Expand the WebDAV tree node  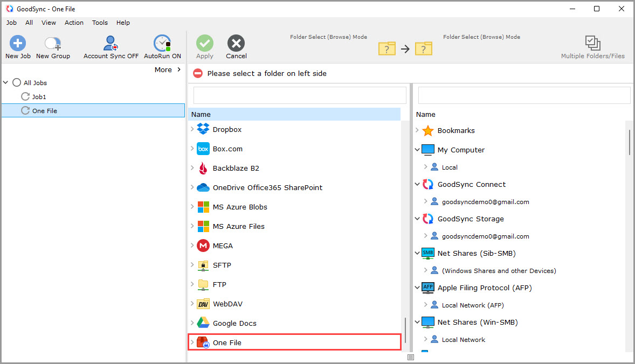click(x=192, y=303)
